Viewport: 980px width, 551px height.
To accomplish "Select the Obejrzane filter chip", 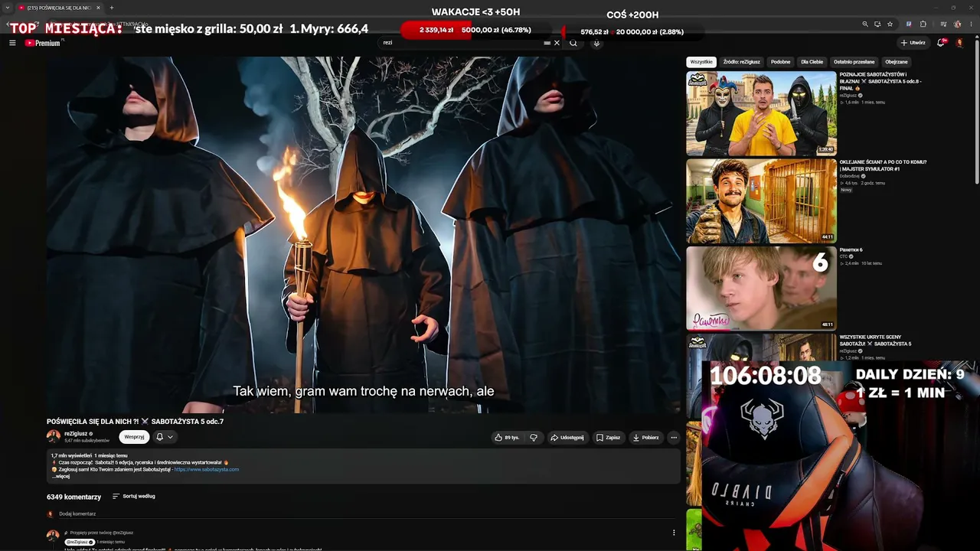I will point(897,62).
